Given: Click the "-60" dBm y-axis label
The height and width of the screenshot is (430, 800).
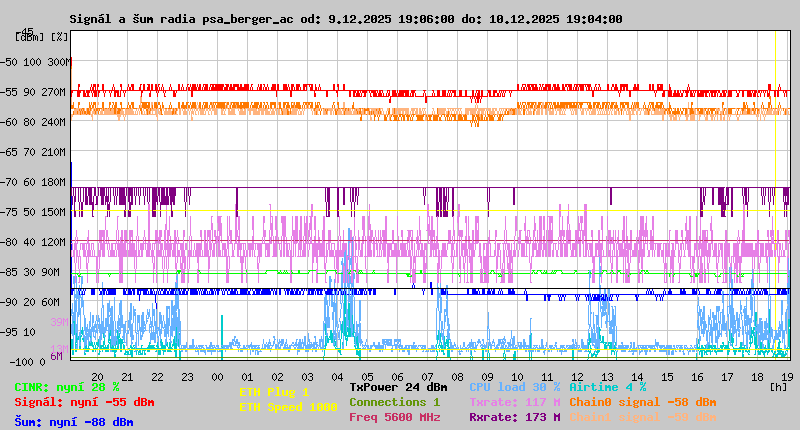Looking at the screenshot, I should pyautogui.click(x=9, y=122).
